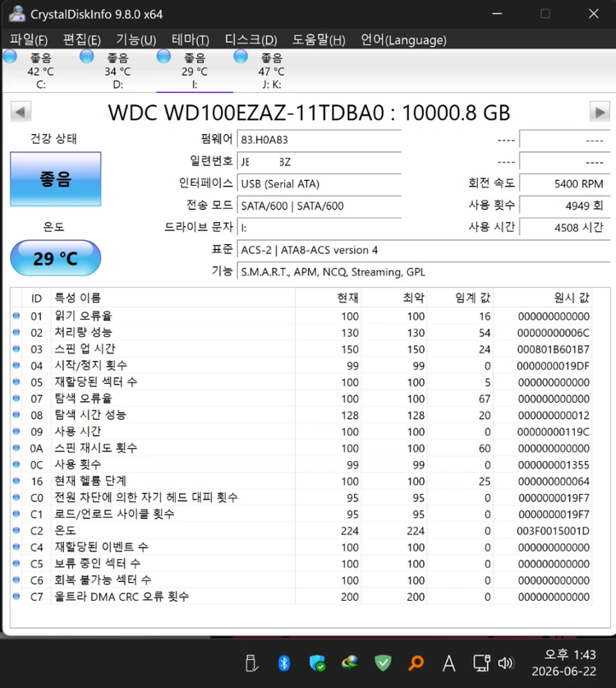
Task: Click the standard field ACS-2 | ATA8-ACS version 4
Action: (424, 250)
